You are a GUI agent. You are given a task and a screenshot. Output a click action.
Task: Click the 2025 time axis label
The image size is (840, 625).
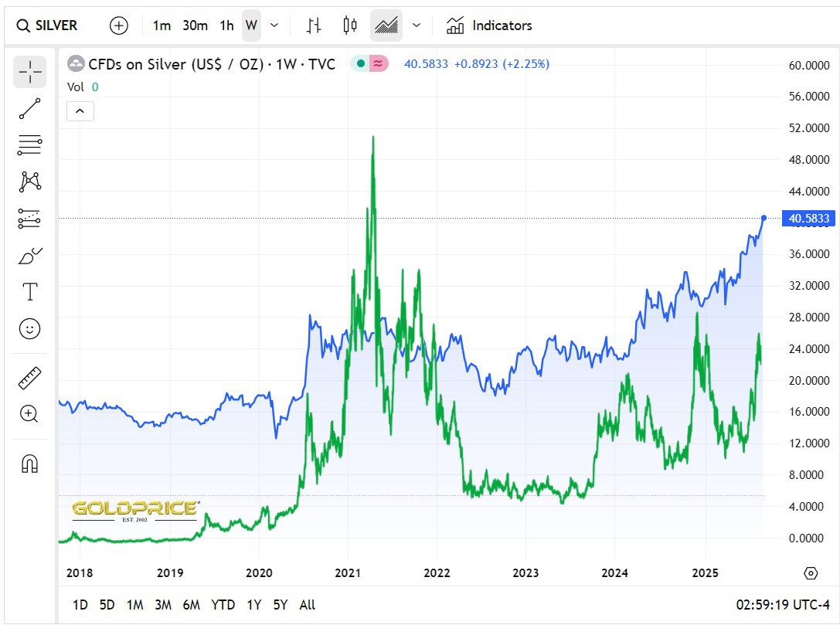705,573
